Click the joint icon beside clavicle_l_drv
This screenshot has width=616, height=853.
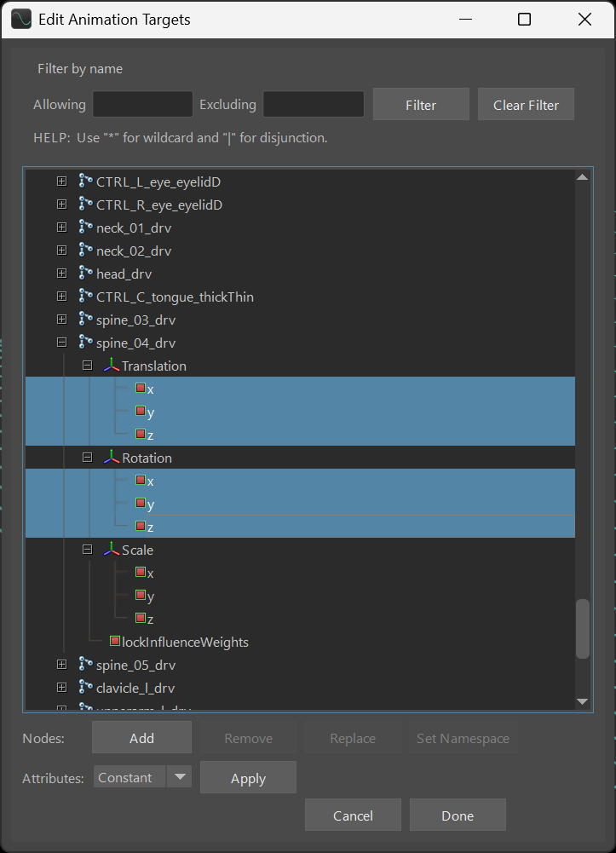(85, 688)
